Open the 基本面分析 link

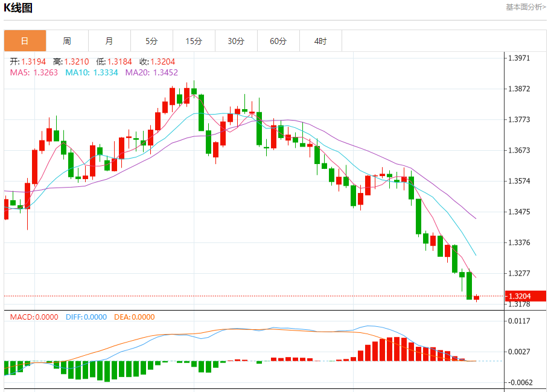(527, 7)
